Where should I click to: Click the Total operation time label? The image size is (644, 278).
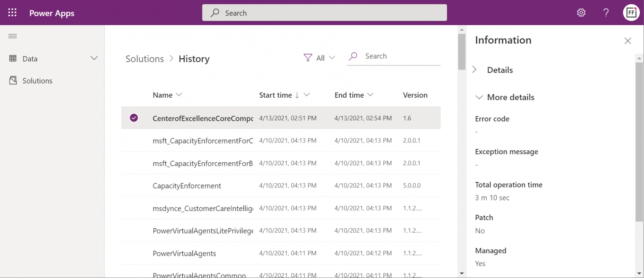click(x=509, y=184)
